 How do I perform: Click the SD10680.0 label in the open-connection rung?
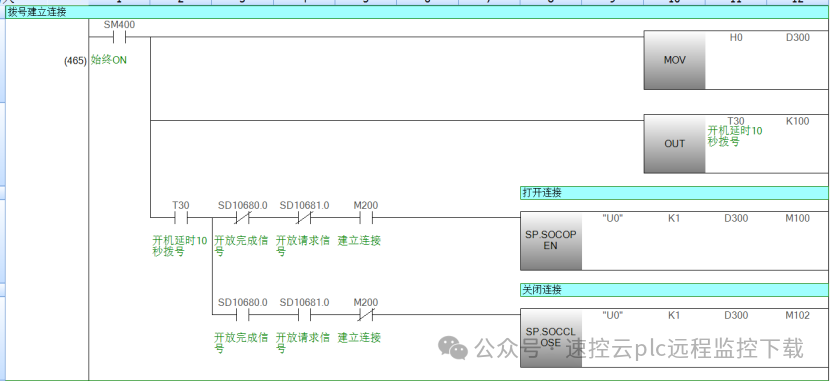(242, 205)
